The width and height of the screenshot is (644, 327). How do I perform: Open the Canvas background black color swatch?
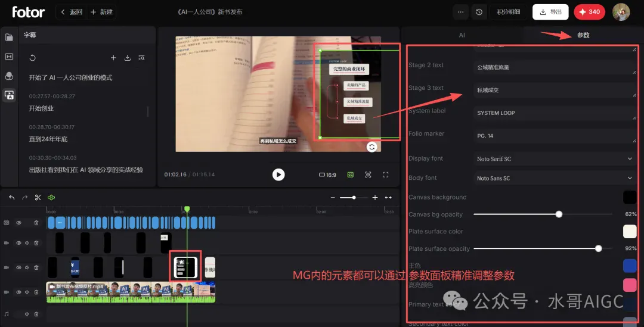[x=630, y=197]
